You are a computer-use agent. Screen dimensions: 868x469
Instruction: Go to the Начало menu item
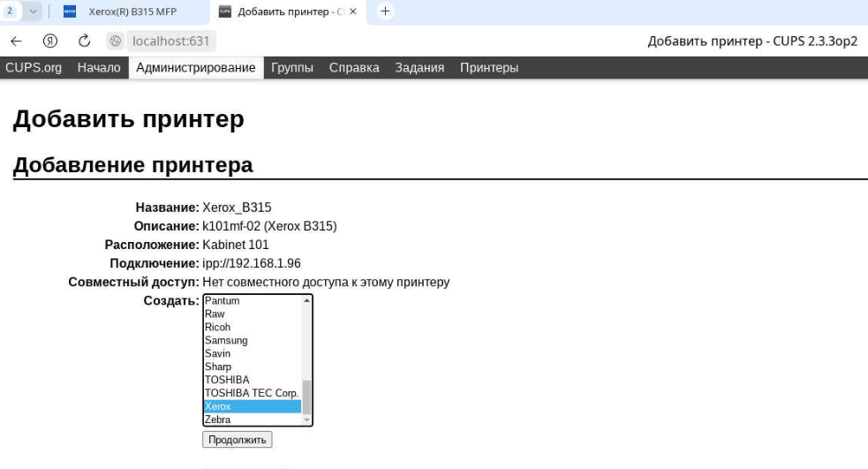click(99, 67)
